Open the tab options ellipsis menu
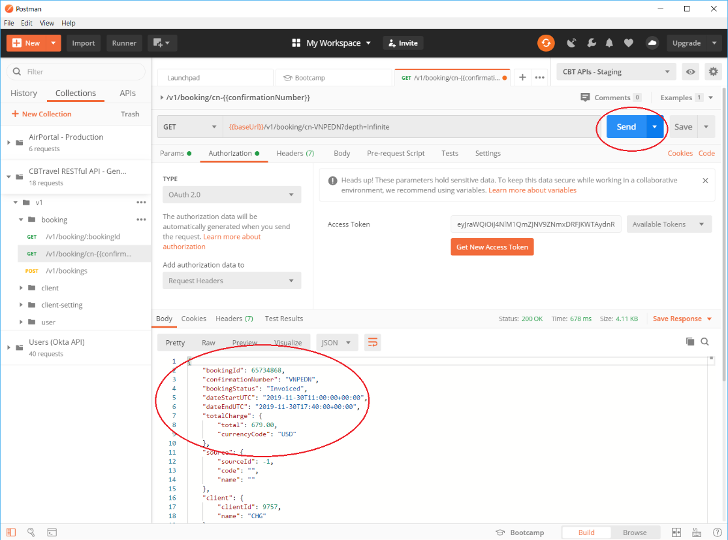 point(540,78)
